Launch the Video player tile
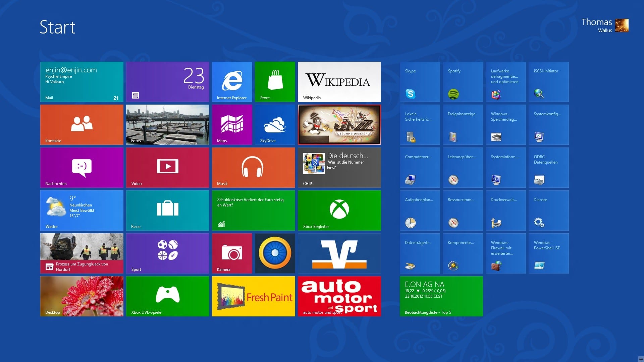The height and width of the screenshot is (362, 644). [167, 167]
